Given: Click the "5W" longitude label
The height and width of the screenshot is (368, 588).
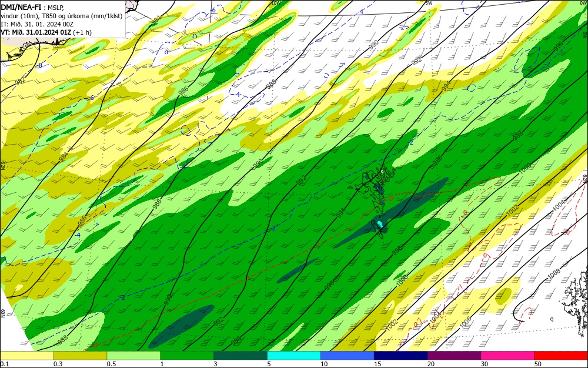Looking at the screenshot, I should (429, 3).
